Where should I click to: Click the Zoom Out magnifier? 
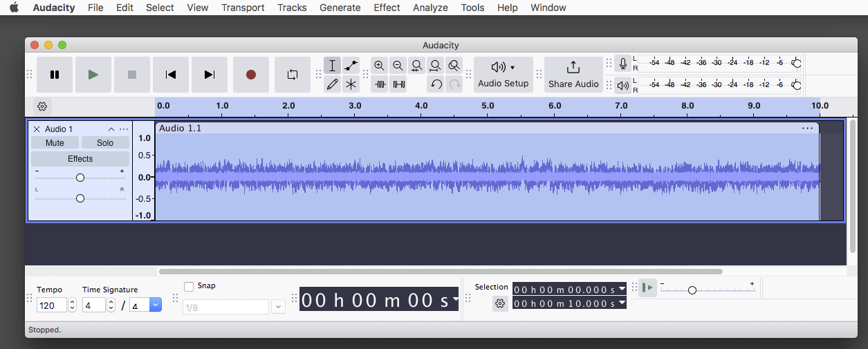click(x=398, y=66)
